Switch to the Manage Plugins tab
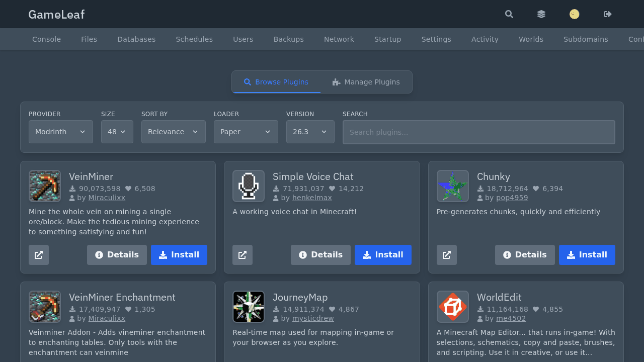The width and height of the screenshot is (644, 362). pos(366,82)
